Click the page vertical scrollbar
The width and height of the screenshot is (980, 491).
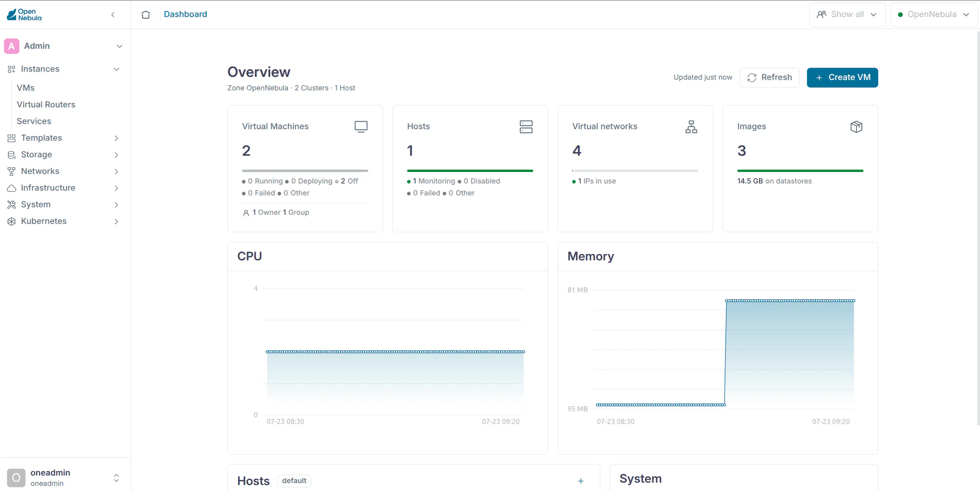click(978, 228)
